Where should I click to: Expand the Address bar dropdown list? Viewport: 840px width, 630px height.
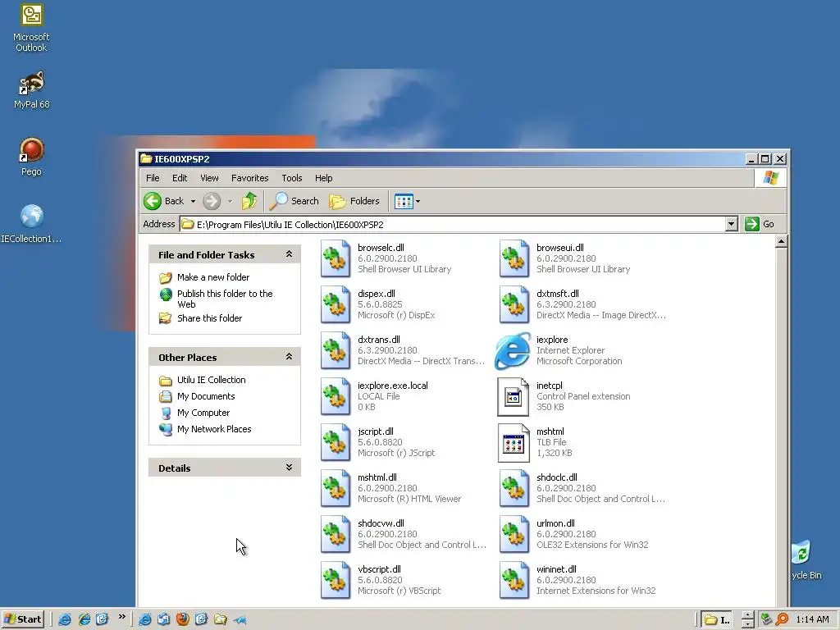point(731,224)
